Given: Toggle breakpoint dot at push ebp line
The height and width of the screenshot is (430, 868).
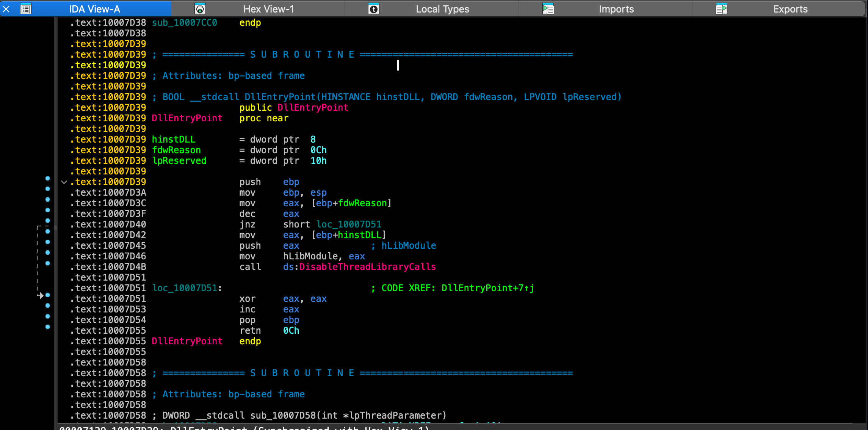Looking at the screenshot, I should [x=48, y=178].
